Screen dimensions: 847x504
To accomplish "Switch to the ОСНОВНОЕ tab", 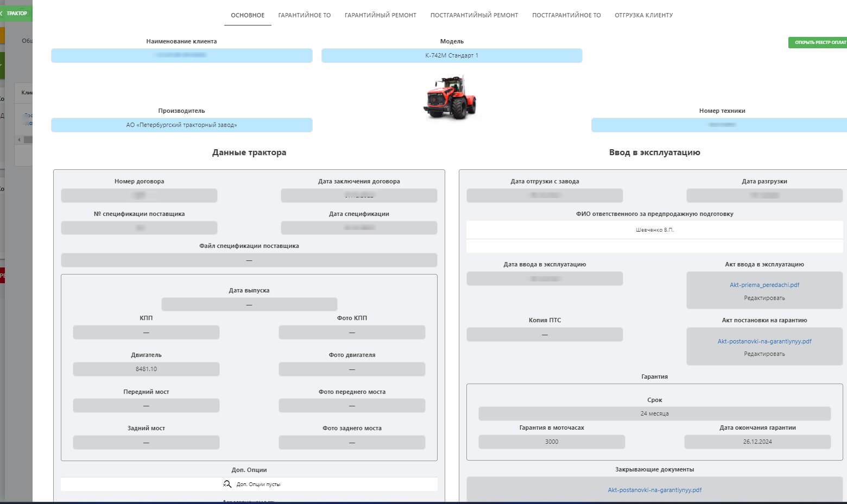I will point(248,15).
